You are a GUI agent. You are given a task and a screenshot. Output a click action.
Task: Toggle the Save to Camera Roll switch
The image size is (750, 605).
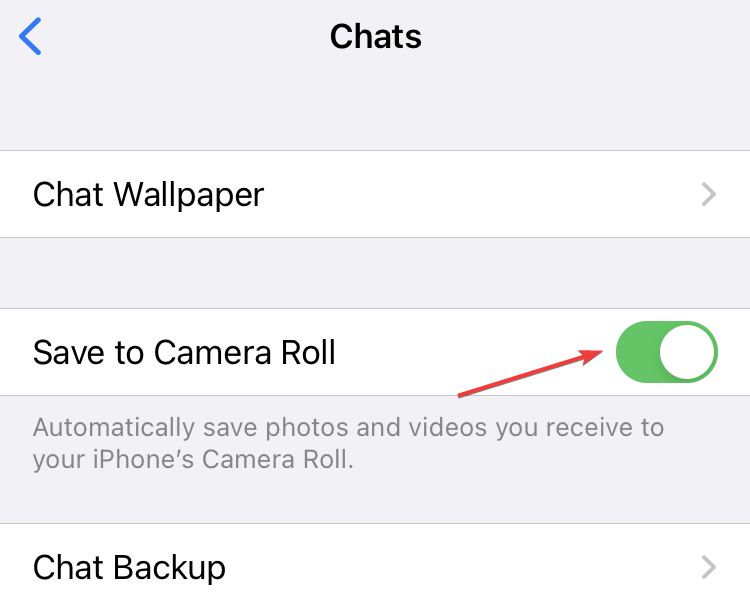(x=667, y=352)
